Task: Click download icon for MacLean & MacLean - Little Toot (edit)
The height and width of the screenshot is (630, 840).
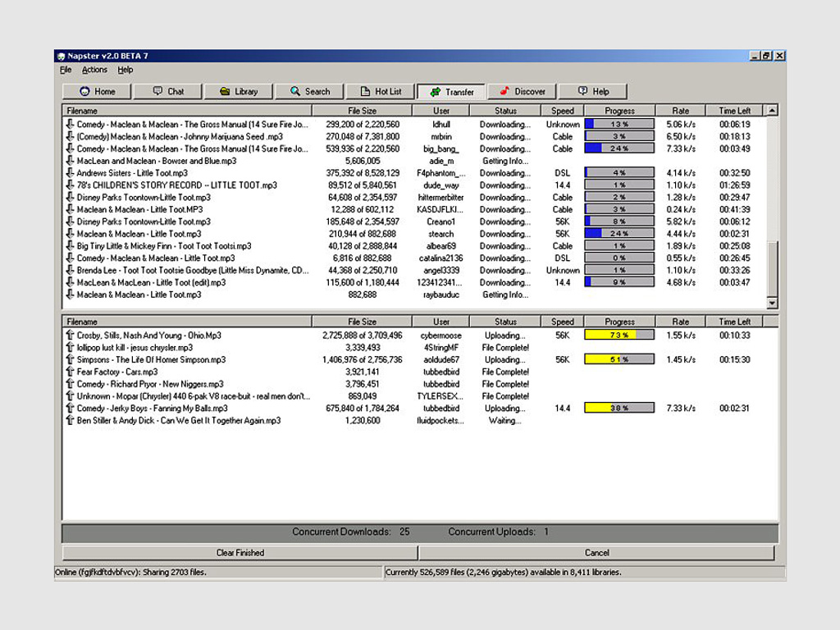Action: pyautogui.click(x=70, y=282)
